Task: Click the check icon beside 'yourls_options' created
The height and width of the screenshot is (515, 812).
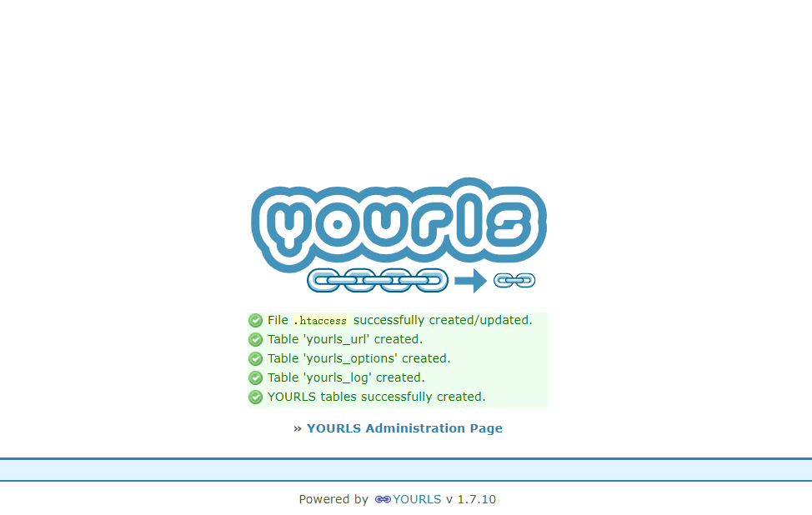Action: 255,358
